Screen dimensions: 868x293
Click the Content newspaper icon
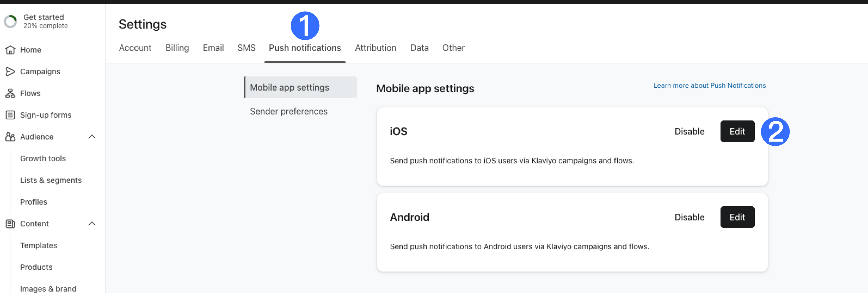coord(10,224)
